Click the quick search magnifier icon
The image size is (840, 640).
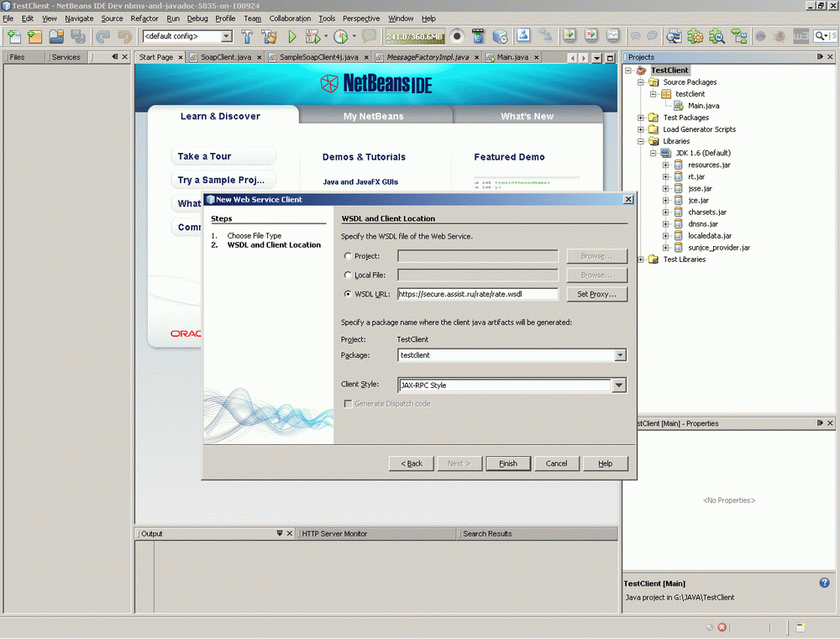click(x=822, y=36)
